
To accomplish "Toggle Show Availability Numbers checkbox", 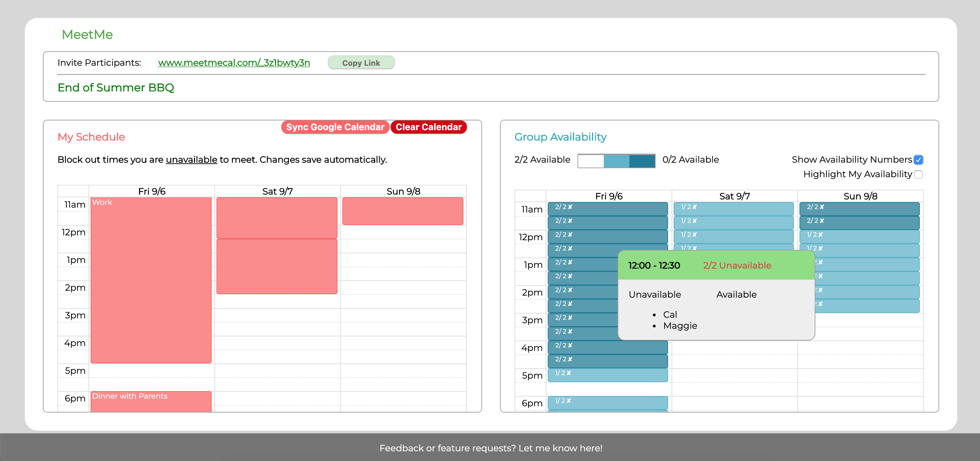I will click(x=918, y=160).
